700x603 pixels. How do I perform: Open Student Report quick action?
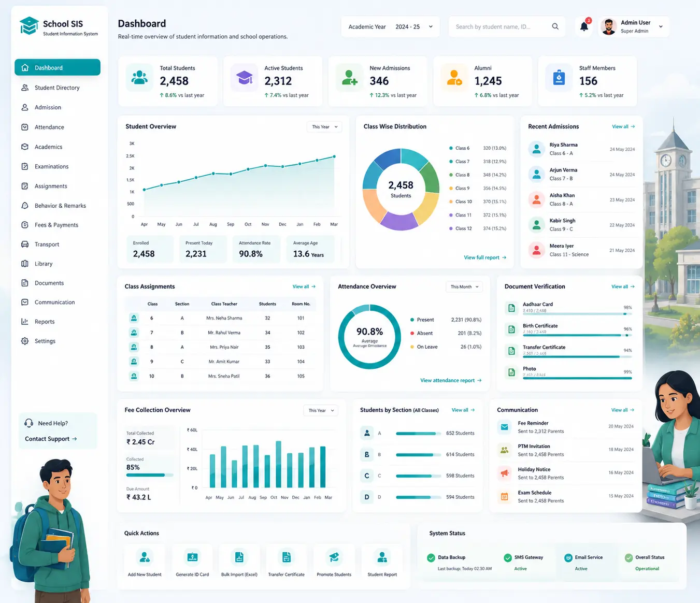[382, 562]
